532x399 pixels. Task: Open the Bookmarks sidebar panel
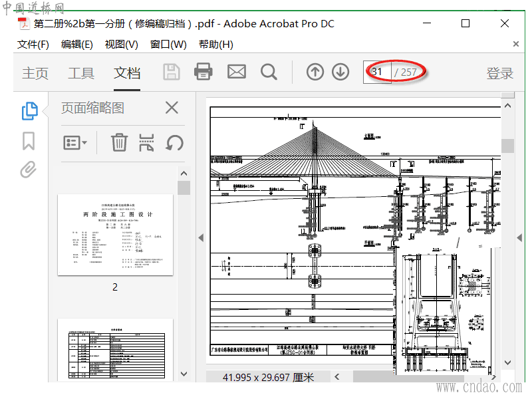pyautogui.click(x=29, y=141)
